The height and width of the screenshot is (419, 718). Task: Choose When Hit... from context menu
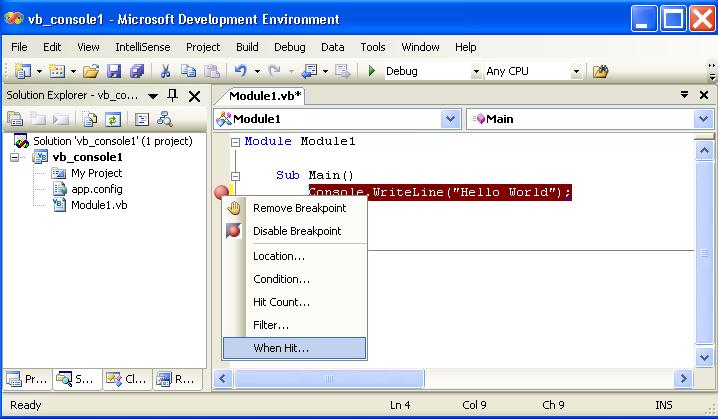[x=294, y=348]
